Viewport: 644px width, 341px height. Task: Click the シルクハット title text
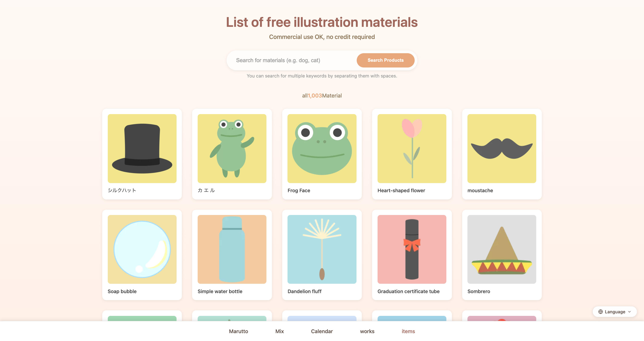click(x=122, y=190)
